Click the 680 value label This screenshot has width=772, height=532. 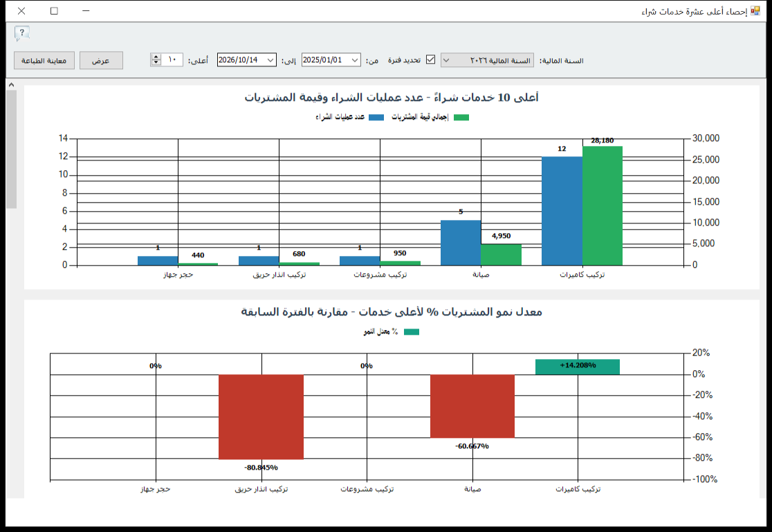pos(299,254)
